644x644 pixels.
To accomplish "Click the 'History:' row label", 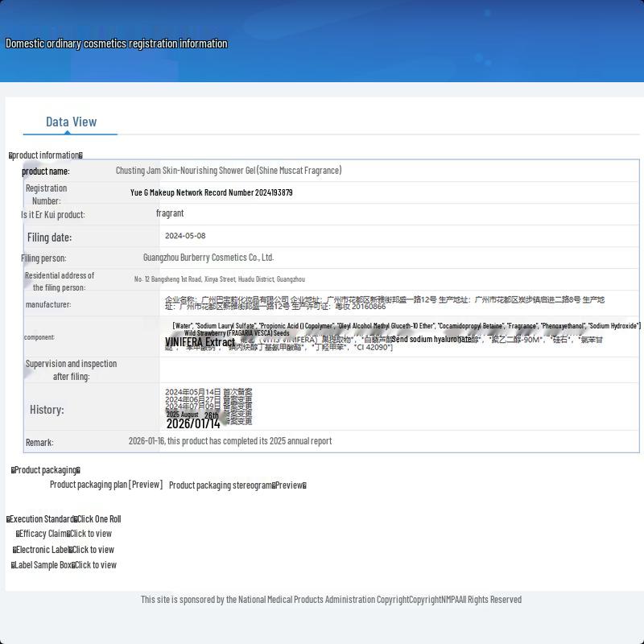I will [x=47, y=410].
